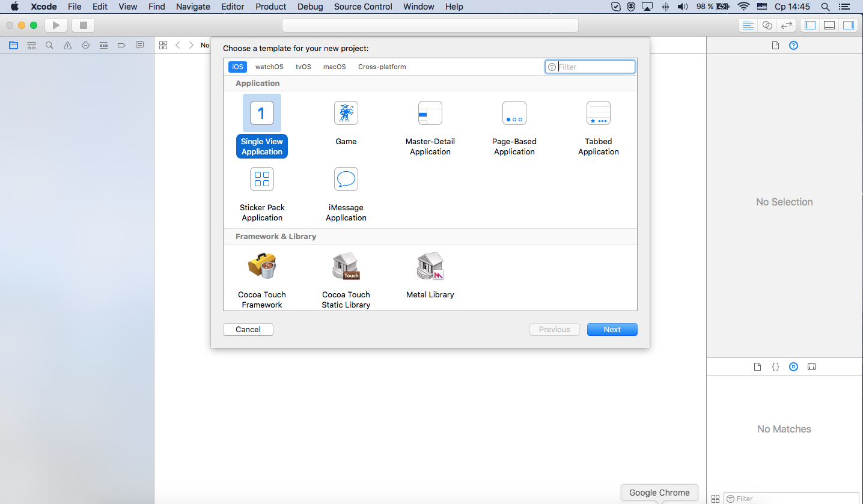Screen dimensions: 863x504
Task: Show the Quick Help inspector
Action: pos(793,46)
